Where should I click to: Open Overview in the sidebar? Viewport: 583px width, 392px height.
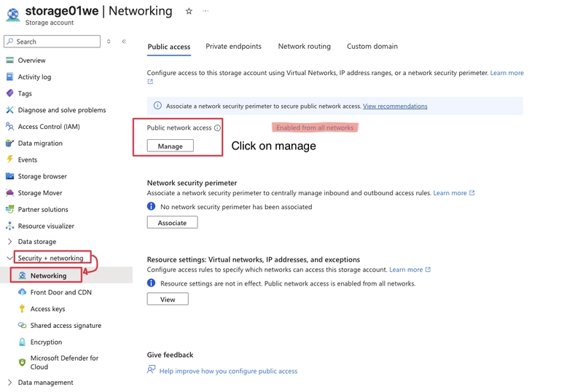click(31, 60)
